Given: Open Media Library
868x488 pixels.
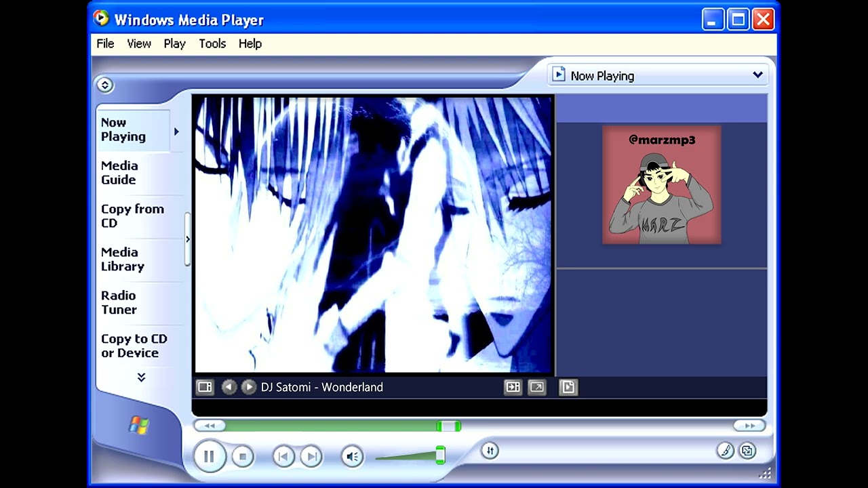Looking at the screenshot, I should pos(123,260).
